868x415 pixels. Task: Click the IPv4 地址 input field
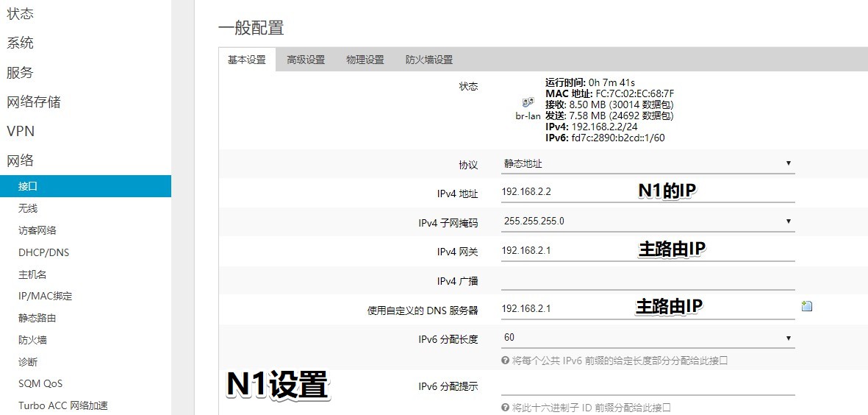coord(648,192)
